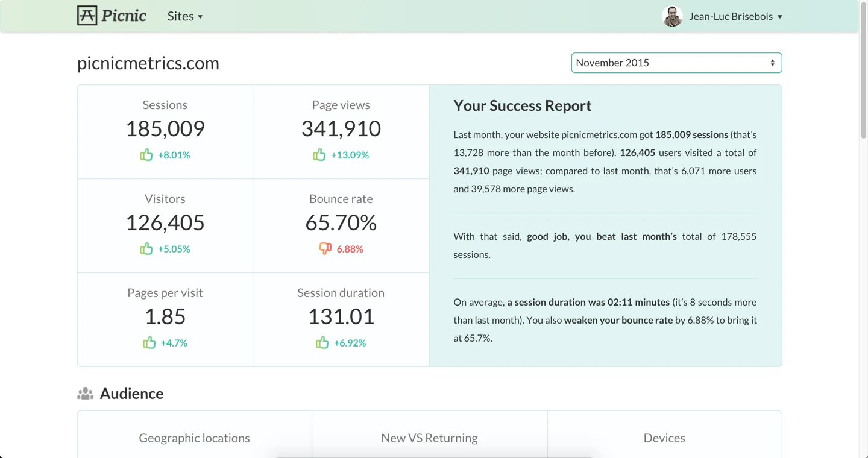Viewport: 868px width, 458px height.
Task: Click the +8.01% sessions change
Action: pos(174,155)
